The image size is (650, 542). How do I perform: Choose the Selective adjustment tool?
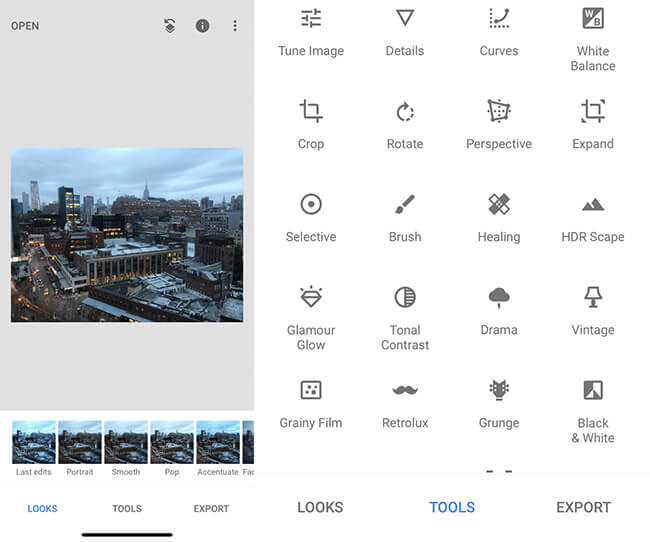311,218
